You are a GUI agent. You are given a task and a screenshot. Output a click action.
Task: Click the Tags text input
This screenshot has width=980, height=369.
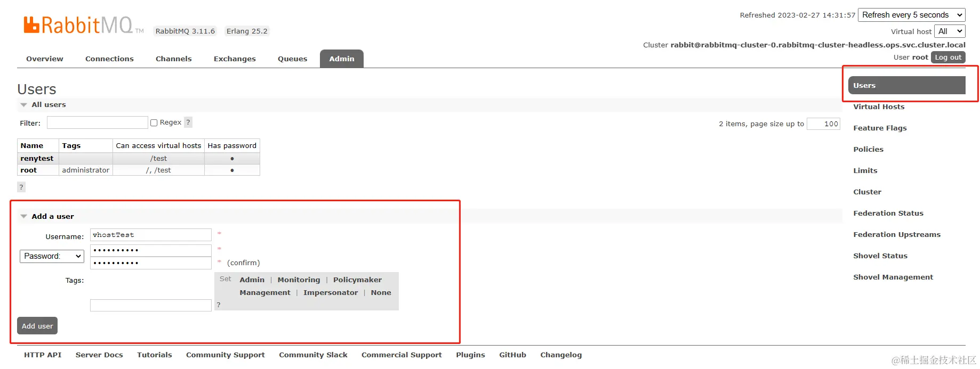[151, 305]
